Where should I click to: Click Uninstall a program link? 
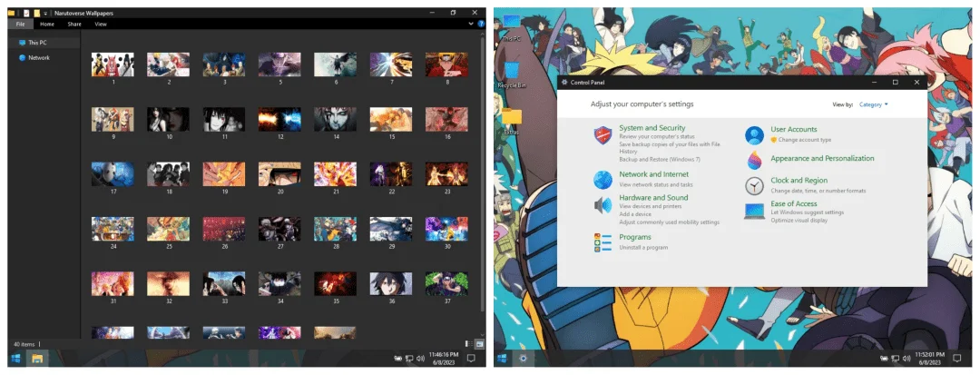(643, 248)
